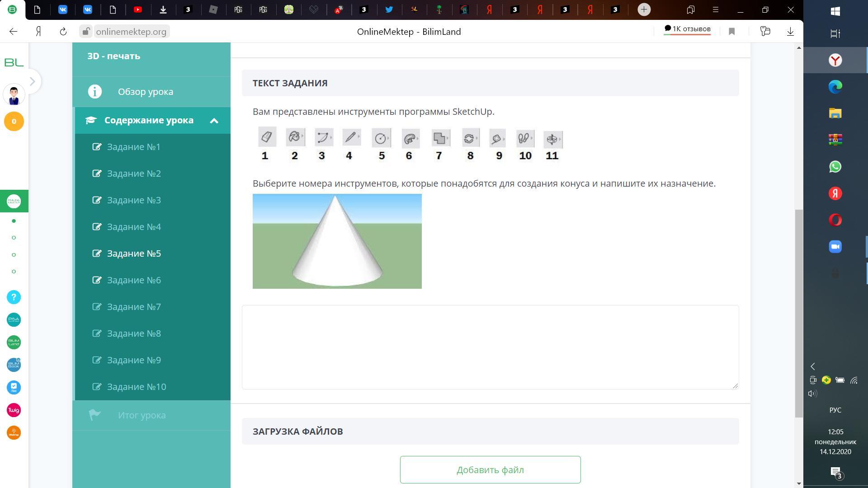Click the browser bookmark icon
Screen dimensions: 868x488
(x=732, y=32)
